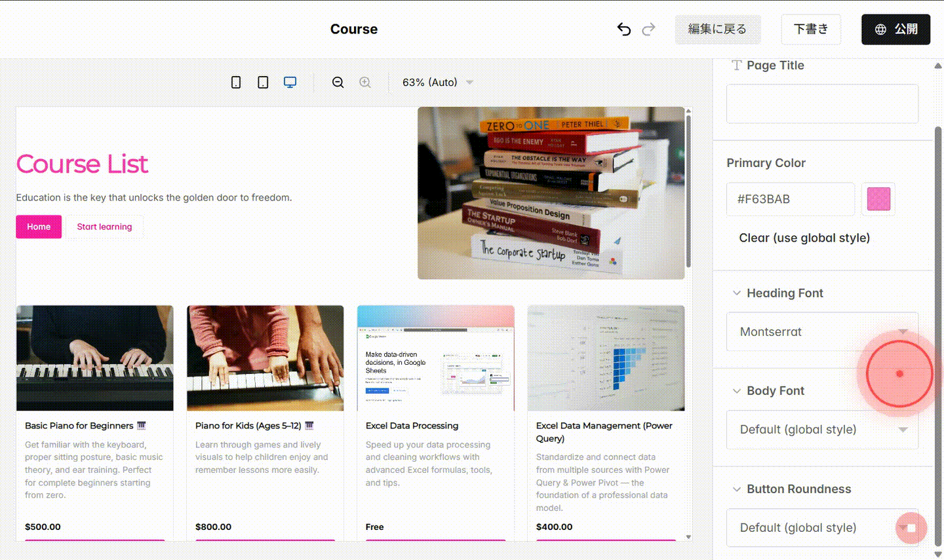Open the Montserrat heading font dropdown

[822, 332]
